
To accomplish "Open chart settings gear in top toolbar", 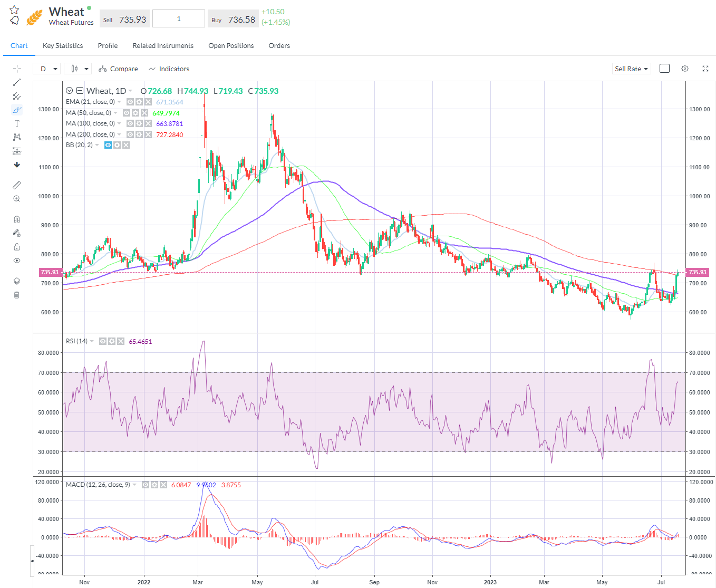I will (x=684, y=68).
